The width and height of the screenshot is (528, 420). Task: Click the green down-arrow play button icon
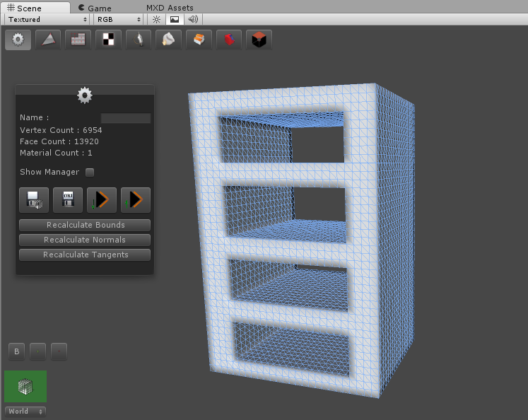102,200
